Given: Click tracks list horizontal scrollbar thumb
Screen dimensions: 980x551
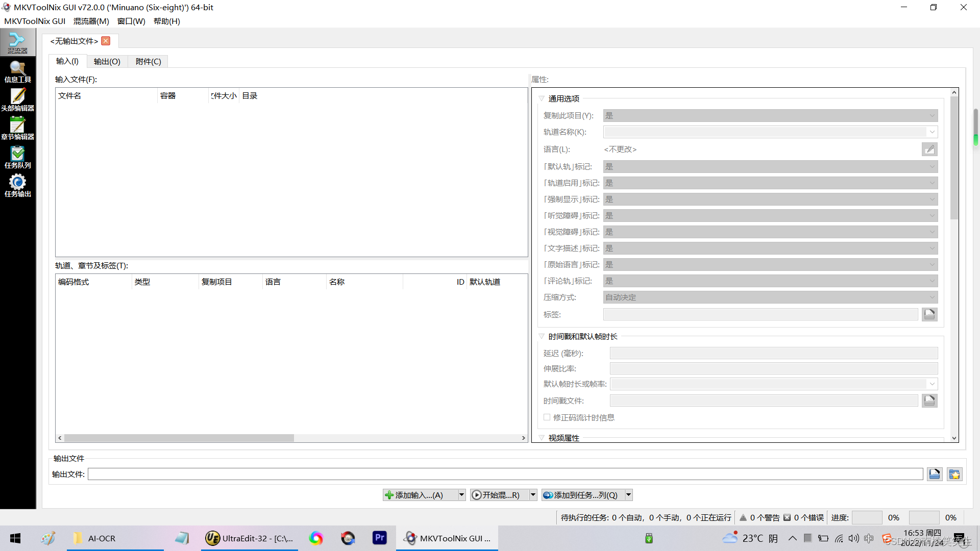Looking at the screenshot, I should 179,438.
